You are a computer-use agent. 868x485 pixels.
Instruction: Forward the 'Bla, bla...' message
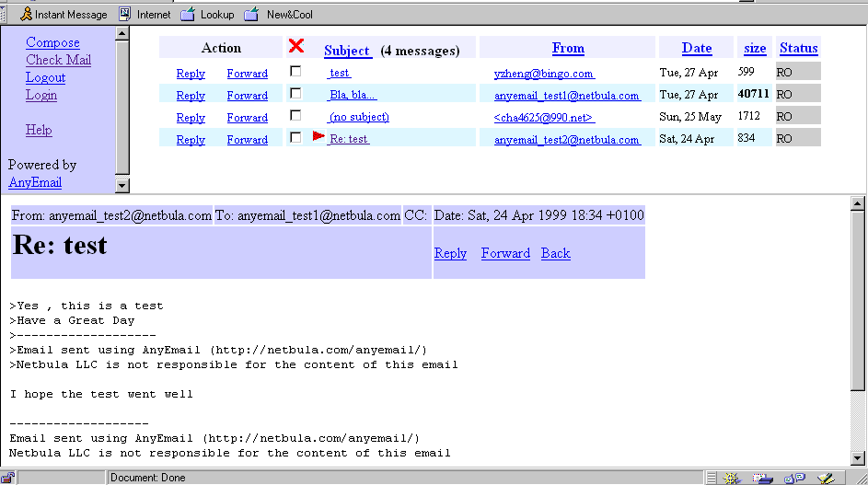(247, 96)
